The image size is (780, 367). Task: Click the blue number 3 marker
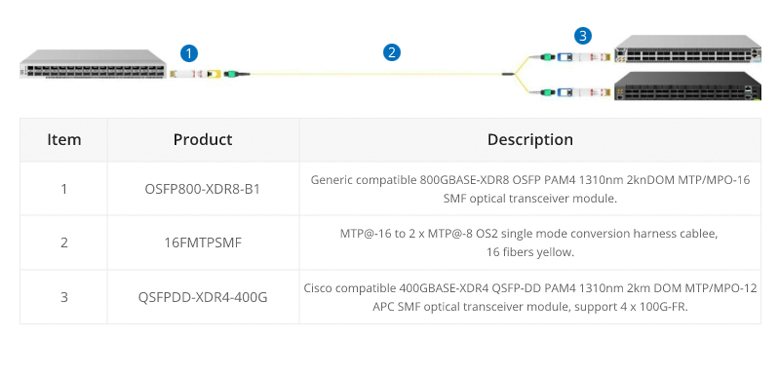pyautogui.click(x=583, y=36)
